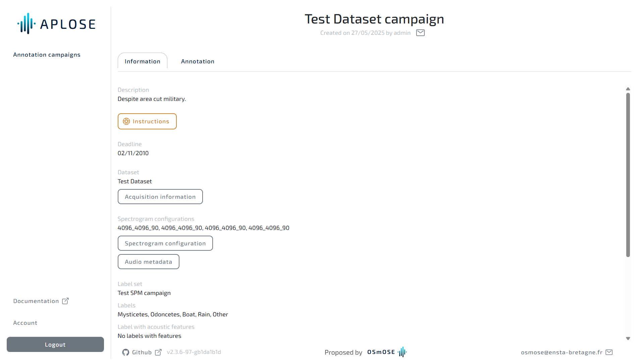Click the mail icon next to admin

point(420,33)
